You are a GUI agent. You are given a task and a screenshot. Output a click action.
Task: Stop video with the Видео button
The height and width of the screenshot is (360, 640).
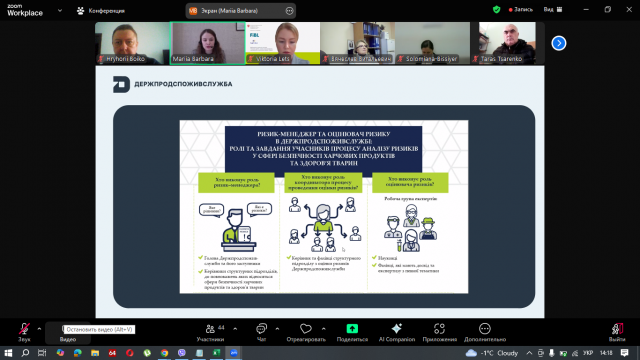tap(68, 332)
